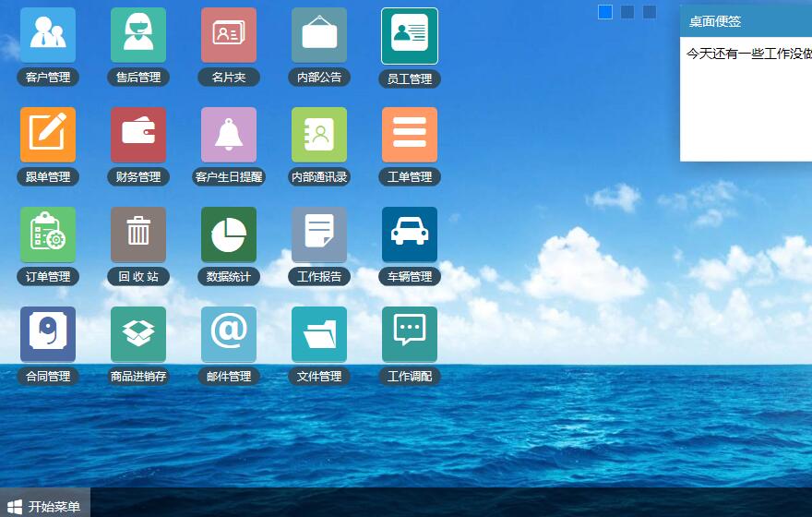The image size is (812, 517).
Task: Click the 合同管理 text label
Action: pos(48,377)
